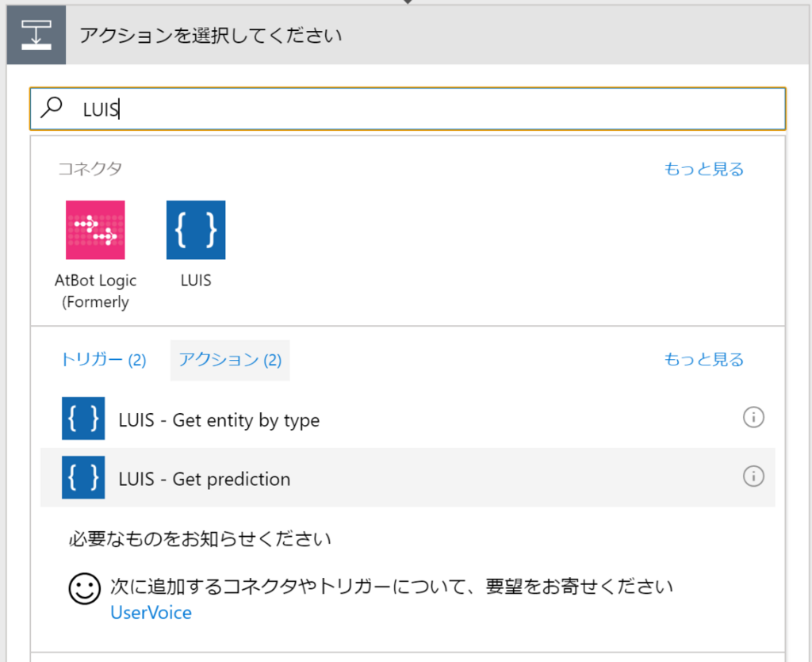
Task: Click the info icon for Get prediction
Action: 753,476
